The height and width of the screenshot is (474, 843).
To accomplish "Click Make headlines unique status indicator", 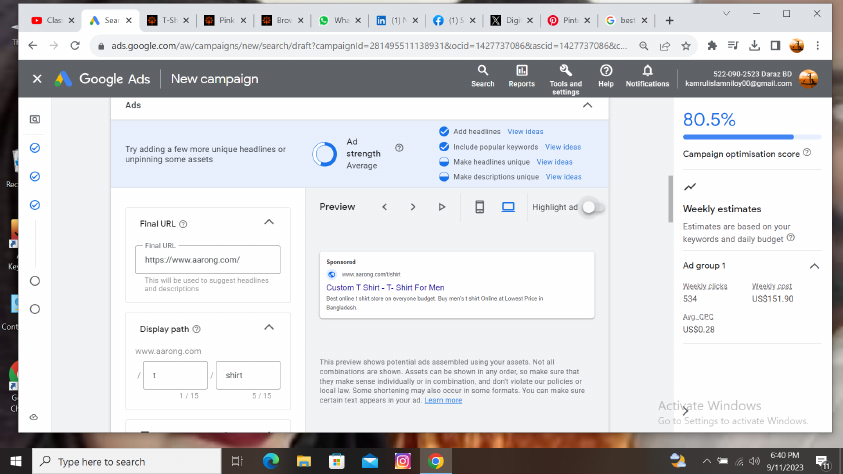I will pos(444,162).
